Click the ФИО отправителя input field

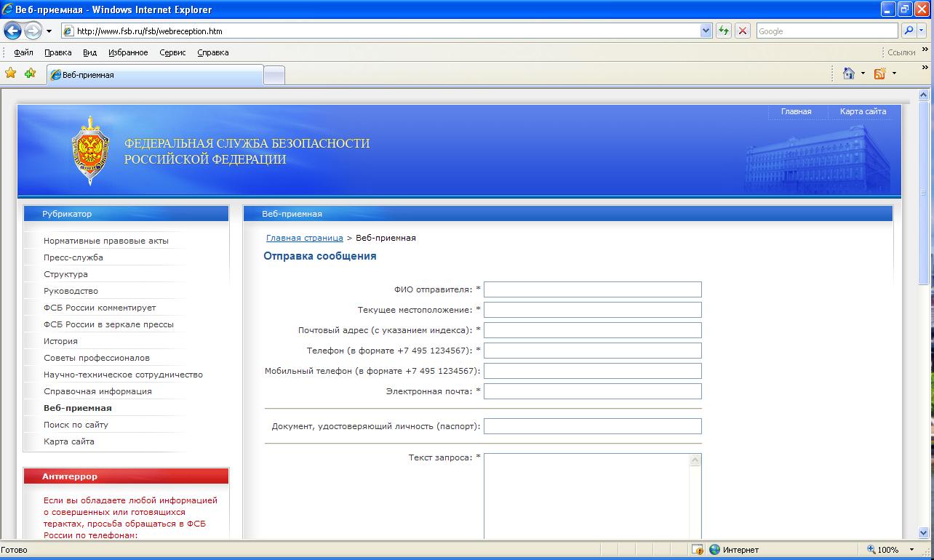pyautogui.click(x=593, y=289)
